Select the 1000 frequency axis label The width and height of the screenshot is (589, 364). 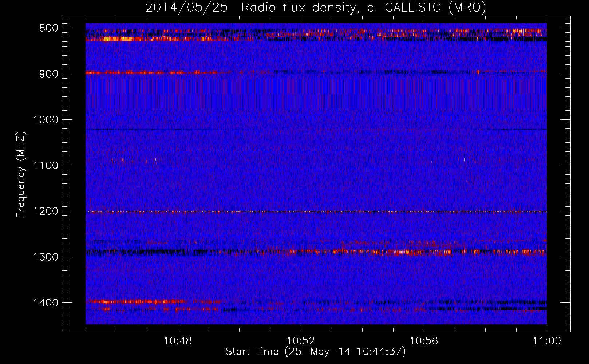tap(46, 120)
